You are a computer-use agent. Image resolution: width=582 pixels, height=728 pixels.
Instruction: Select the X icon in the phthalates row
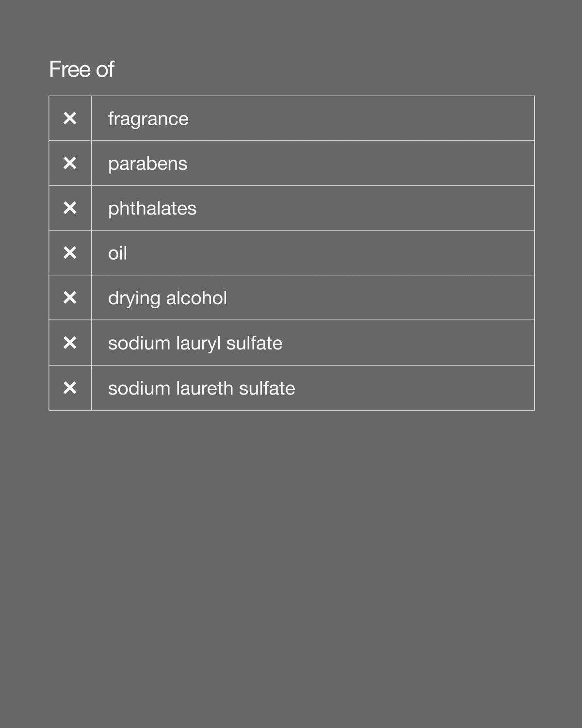coord(70,208)
